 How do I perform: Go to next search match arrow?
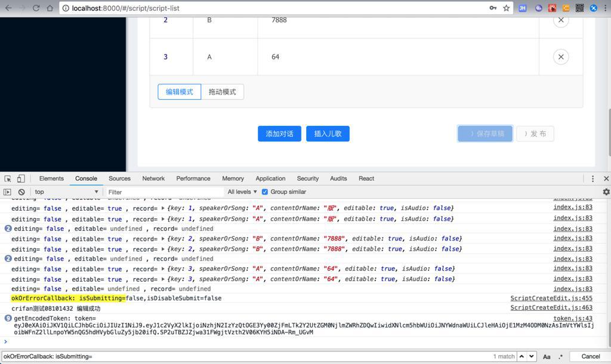[x=532, y=356]
